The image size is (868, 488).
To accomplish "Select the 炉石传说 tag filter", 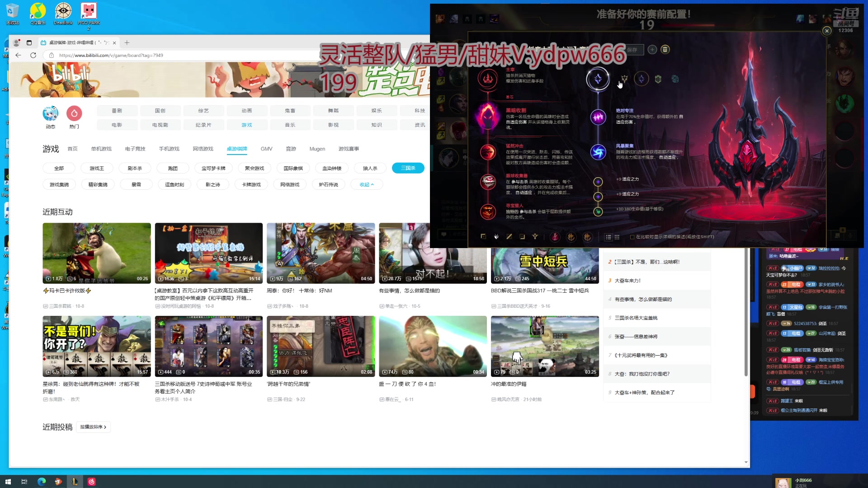I will click(328, 184).
